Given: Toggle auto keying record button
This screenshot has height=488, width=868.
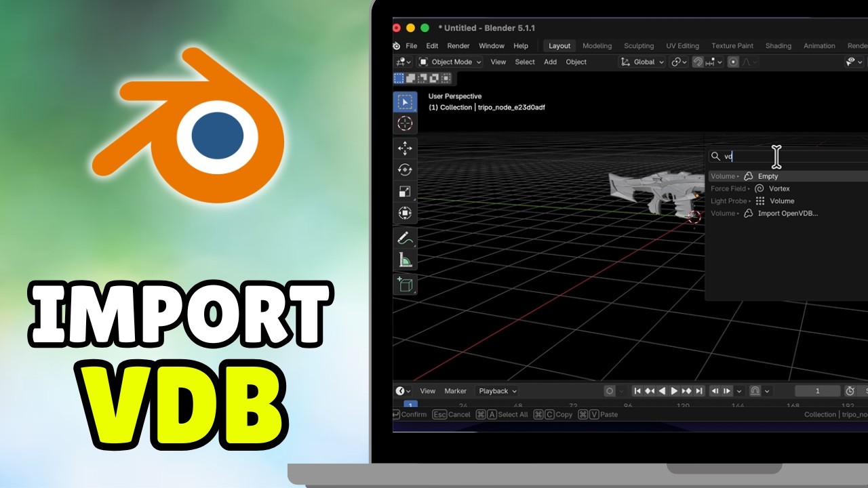Looking at the screenshot, I should [610, 391].
